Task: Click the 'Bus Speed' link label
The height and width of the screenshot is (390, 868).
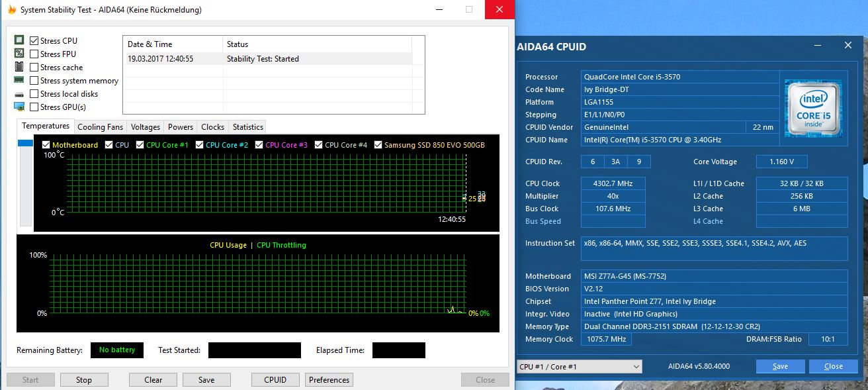Action: tap(543, 221)
